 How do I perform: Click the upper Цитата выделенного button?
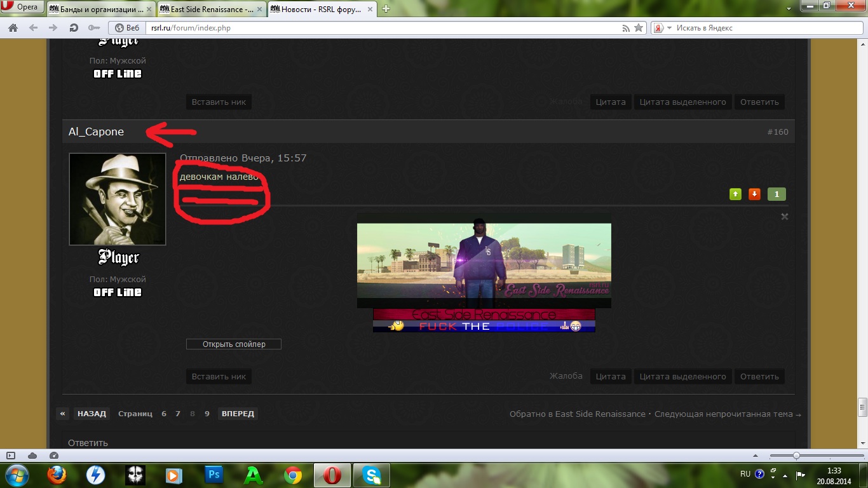[682, 102]
